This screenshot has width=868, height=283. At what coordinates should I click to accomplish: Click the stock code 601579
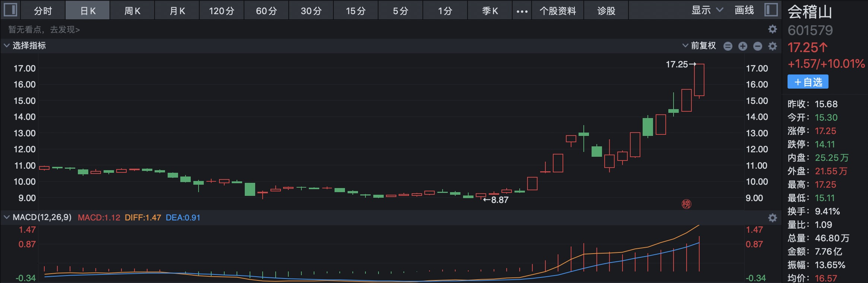810,30
